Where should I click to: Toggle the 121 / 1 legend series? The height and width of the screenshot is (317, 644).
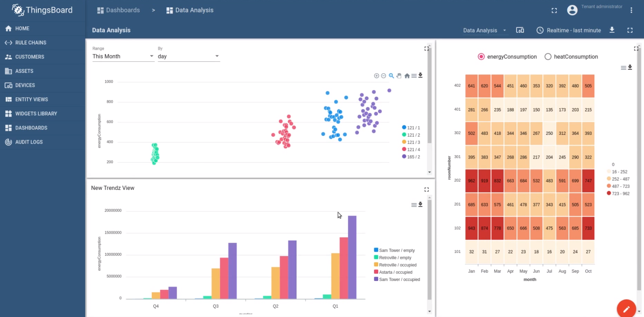pos(411,128)
